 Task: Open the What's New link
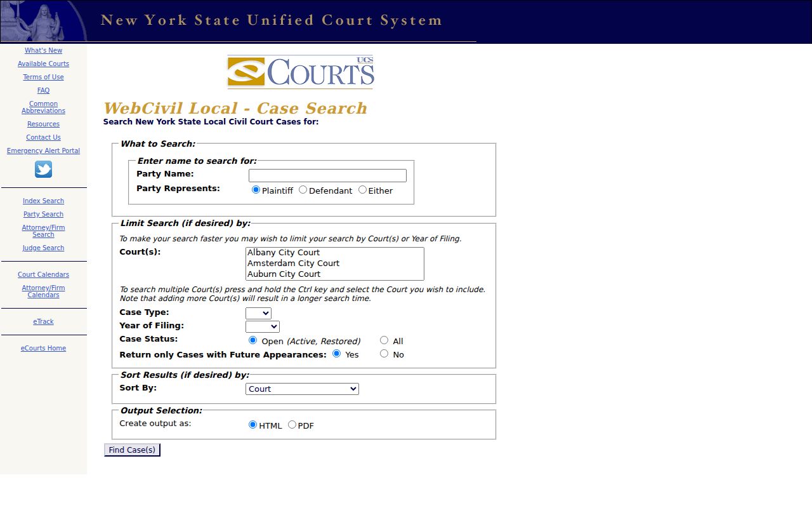coord(43,51)
